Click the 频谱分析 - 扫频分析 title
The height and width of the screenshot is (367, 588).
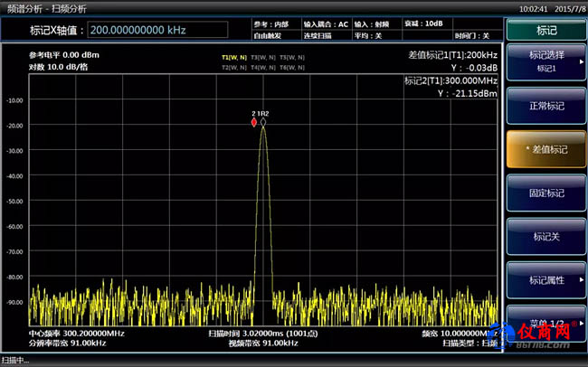point(47,9)
